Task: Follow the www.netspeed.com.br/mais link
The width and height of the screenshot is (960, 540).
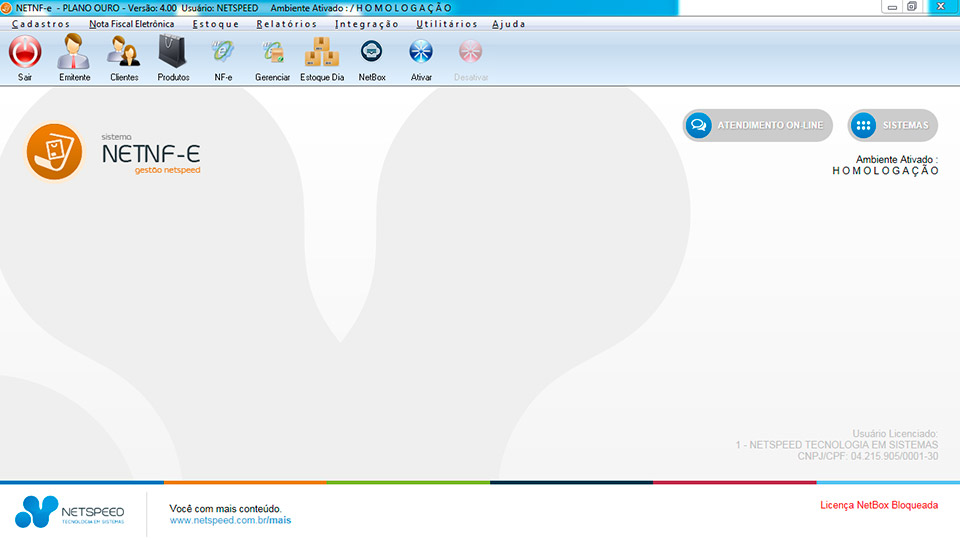Action: click(x=230, y=520)
